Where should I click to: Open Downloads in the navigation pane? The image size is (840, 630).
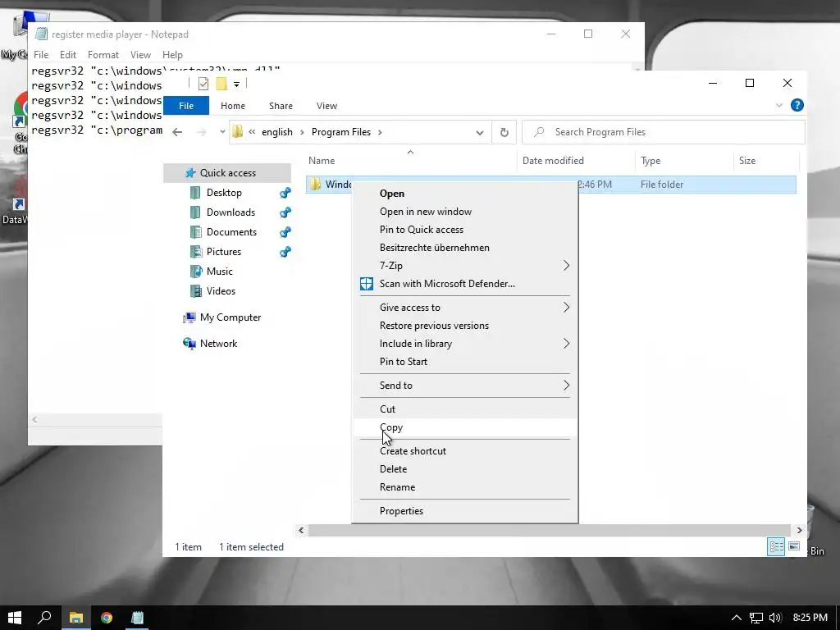click(x=231, y=212)
